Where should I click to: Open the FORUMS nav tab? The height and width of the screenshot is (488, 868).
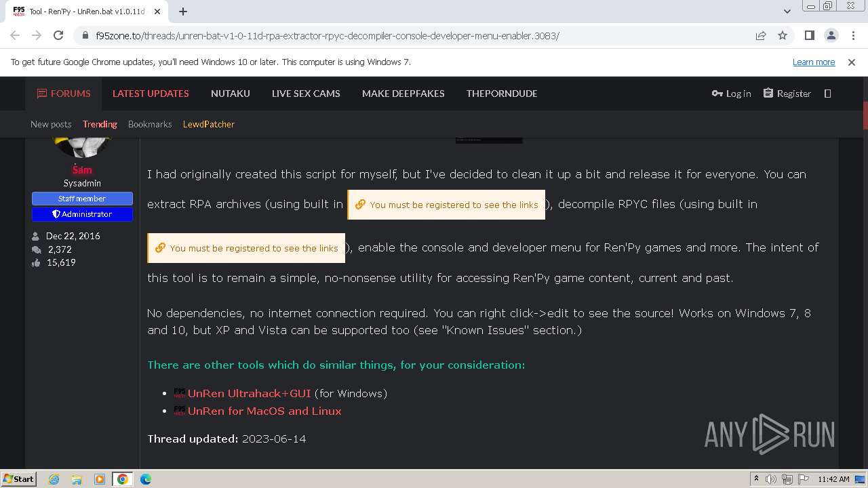click(x=64, y=94)
